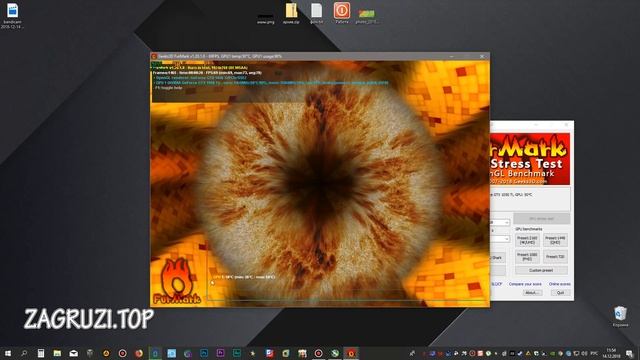Screen dimensions: 640x360
Task: Open taskbar search magnifier
Action: pyautogui.click(x=24, y=353)
